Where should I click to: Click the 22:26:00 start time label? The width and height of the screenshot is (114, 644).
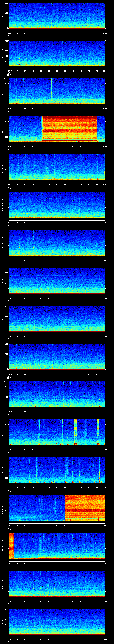(x=9, y=487)
